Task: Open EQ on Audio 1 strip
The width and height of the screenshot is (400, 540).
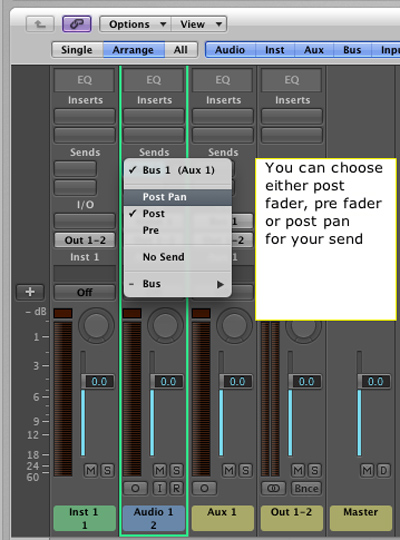Action: click(154, 80)
